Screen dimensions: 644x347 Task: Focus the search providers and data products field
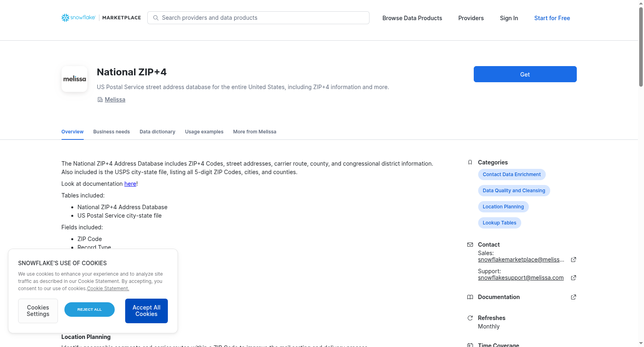258,18
